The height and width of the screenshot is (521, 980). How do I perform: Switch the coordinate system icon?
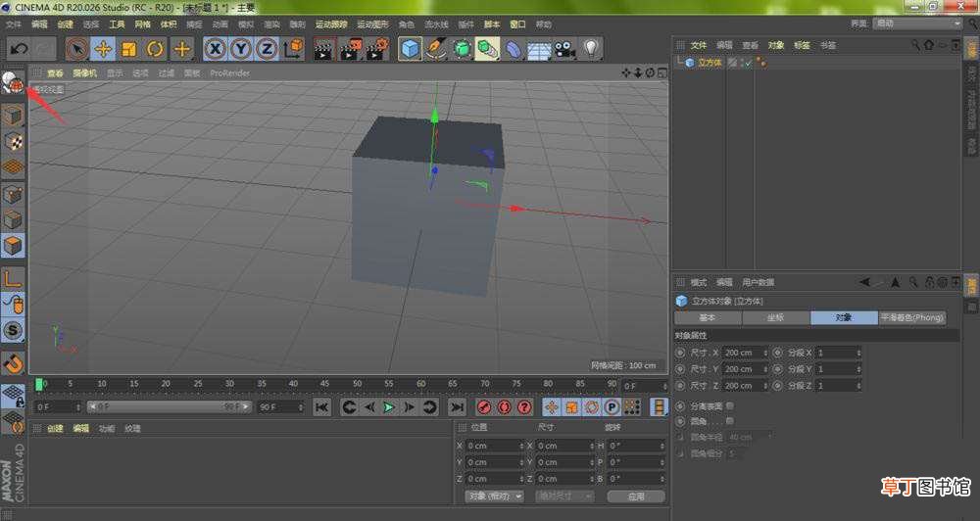(x=293, y=49)
